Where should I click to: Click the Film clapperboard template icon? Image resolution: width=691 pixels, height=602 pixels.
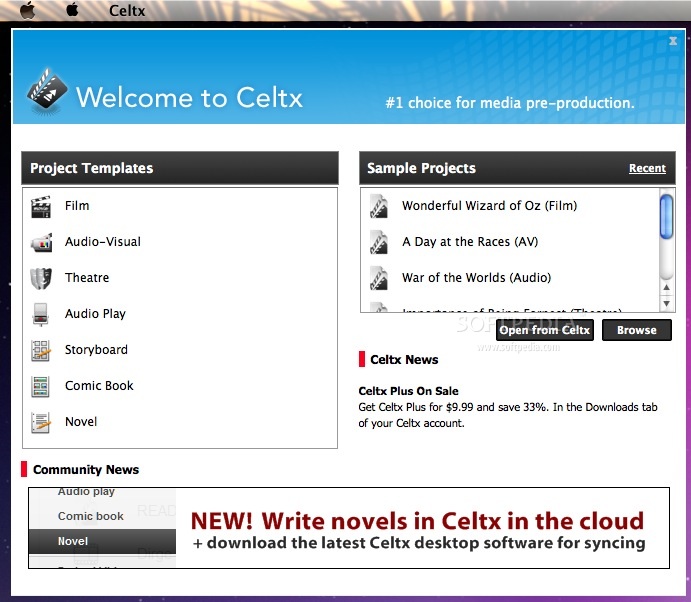[41, 207]
